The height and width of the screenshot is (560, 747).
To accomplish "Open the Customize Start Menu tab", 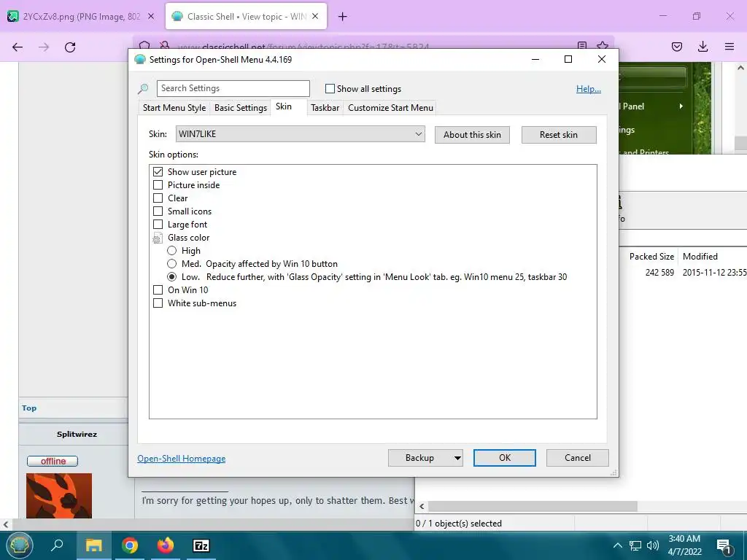I will [391, 108].
